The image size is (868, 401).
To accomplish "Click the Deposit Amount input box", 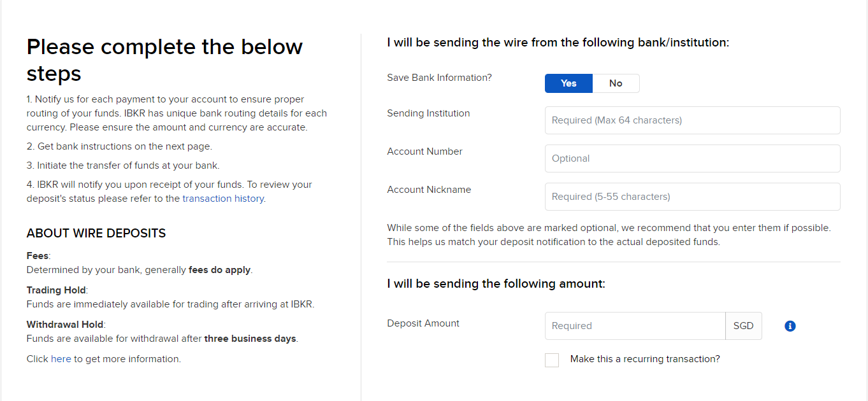I will [x=635, y=326].
